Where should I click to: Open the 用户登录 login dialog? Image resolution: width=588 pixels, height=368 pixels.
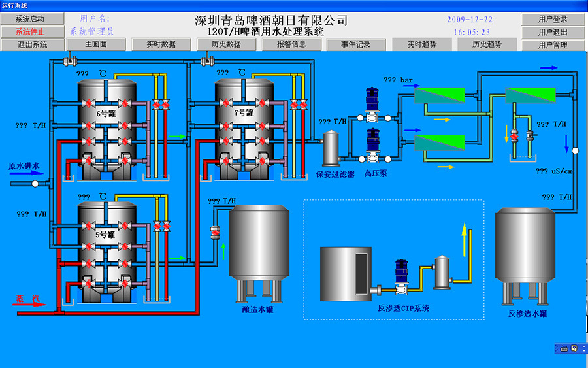click(553, 19)
